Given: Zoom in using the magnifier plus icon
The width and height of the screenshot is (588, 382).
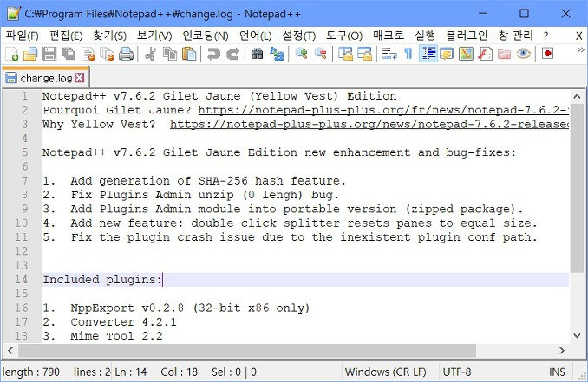Looking at the screenshot, I should [x=301, y=54].
